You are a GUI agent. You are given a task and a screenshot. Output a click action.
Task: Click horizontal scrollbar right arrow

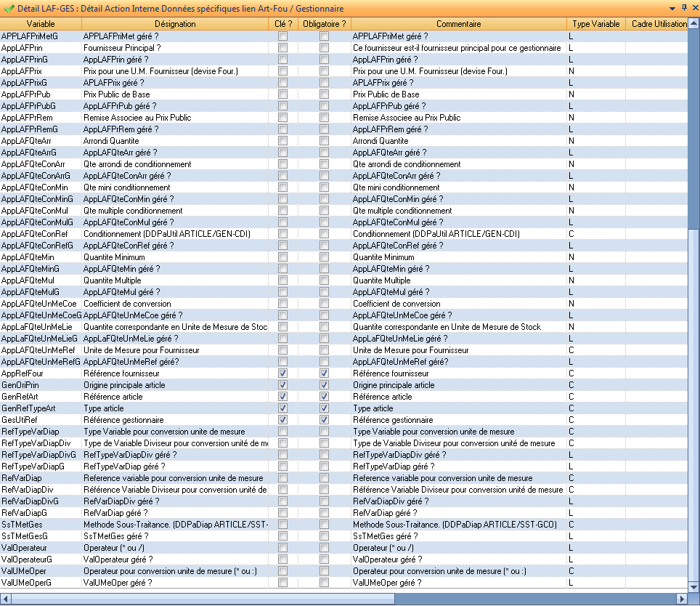(681, 598)
